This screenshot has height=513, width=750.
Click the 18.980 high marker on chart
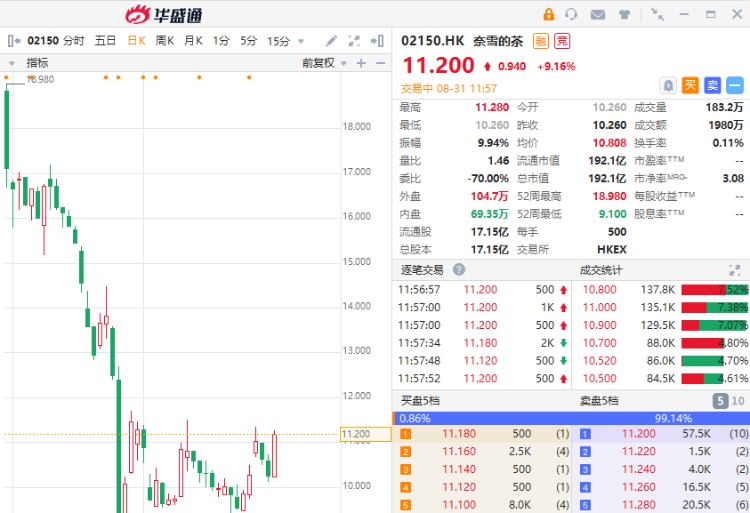40,79
